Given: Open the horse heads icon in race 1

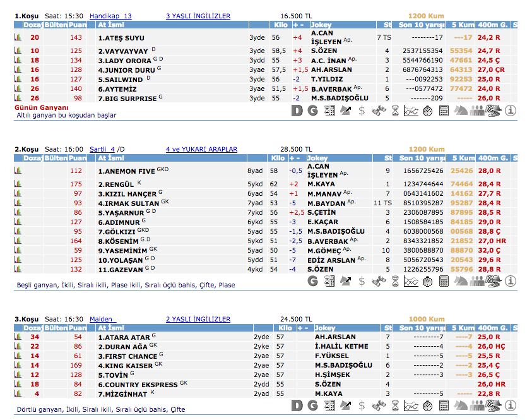Looking at the screenshot, I should tap(461, 111).
